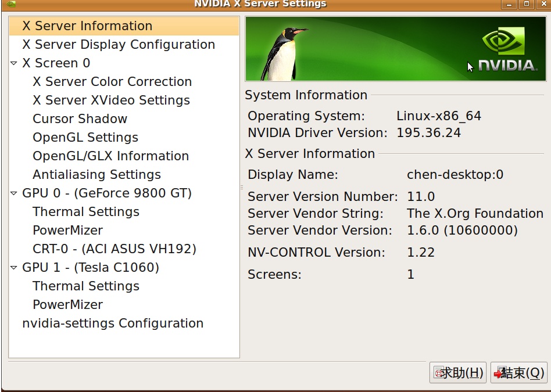Click display name value chen-desktop:0
551x392 pixels.
(x=455, y=175)
